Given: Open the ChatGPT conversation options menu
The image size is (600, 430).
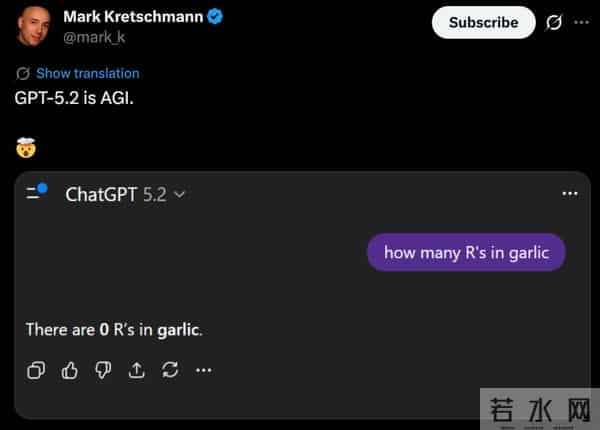Looking at the screenshot, I should (570, 193).
